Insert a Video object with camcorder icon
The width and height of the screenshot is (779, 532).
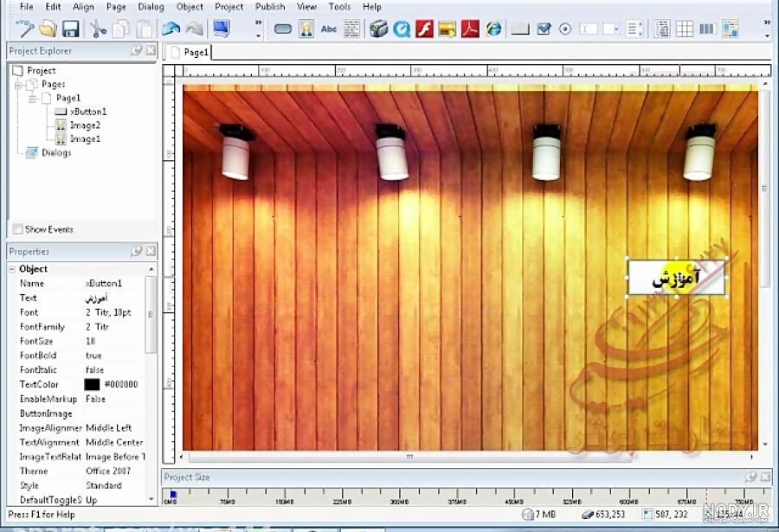click(378, 29)
